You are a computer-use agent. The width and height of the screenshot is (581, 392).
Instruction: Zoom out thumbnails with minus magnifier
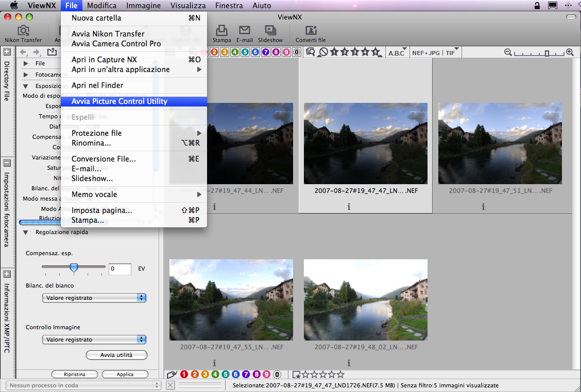[x=508, y=52]
